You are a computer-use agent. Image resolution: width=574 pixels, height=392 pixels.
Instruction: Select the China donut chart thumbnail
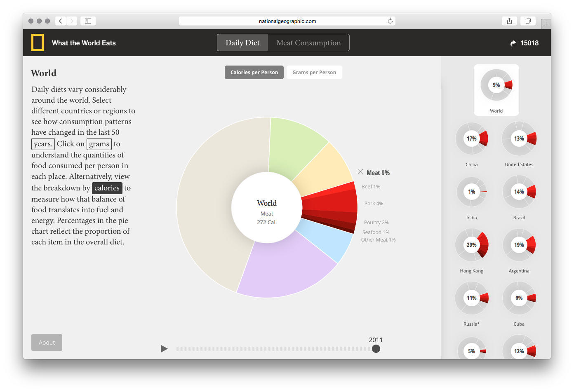coord(472,139)
